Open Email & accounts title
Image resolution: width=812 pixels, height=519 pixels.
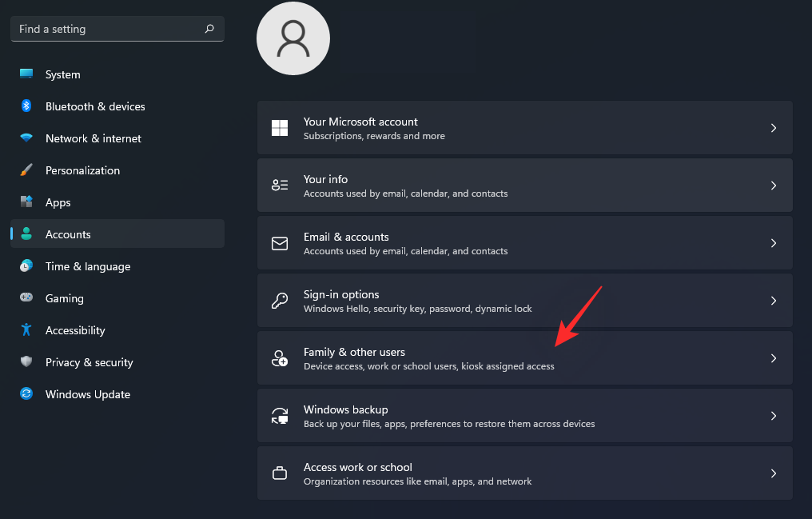(x=346, y=237)
